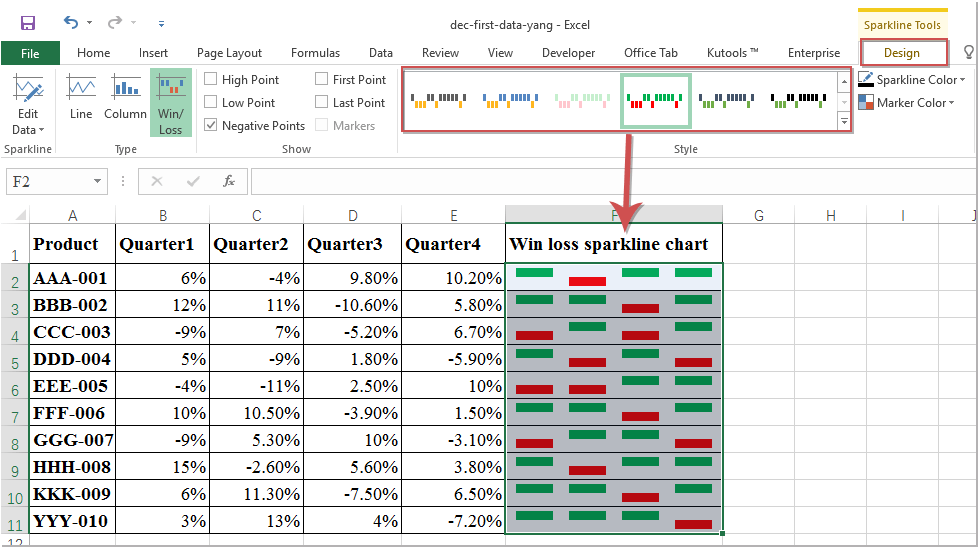The image size is (978, 547).
Task: Enable the High Point checkbox
Action: pos(211,79)
